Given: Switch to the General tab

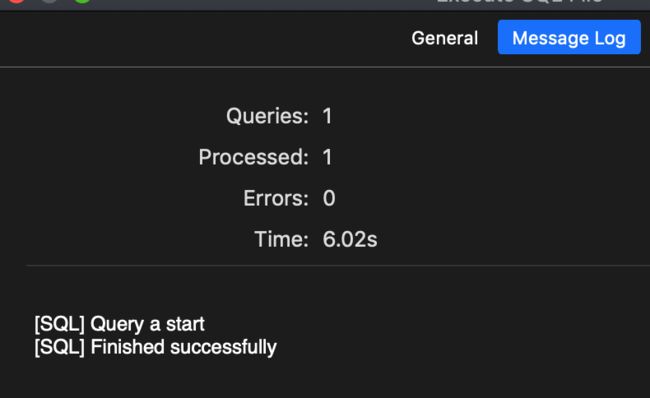Looking at the screenshot, I should 444,38.
